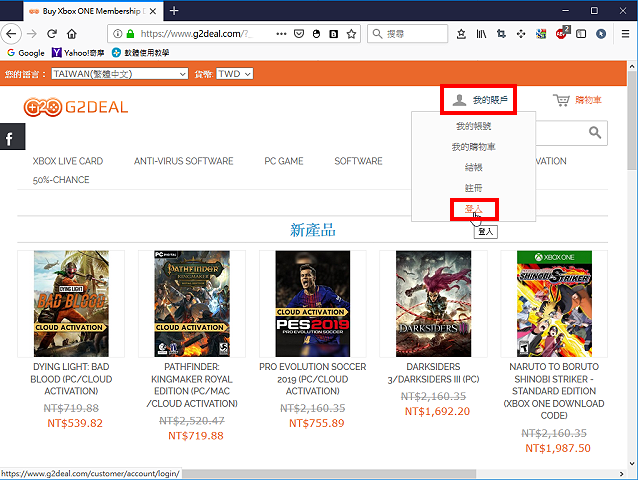This screenshot has height=485, width=638.
Task: Click PATHFINDER: KINGMAKER ROYAL EDITION title
Action: (192, 385)
